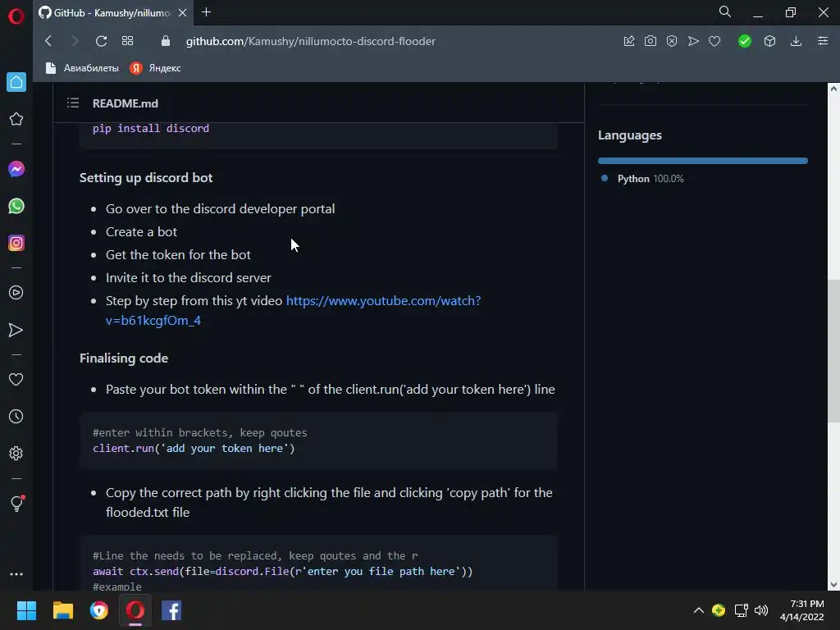The width and height of the screenshot is (840, 630).
Task: Open the Brave-like browser taskbar icon
Action: pos(99,610)
